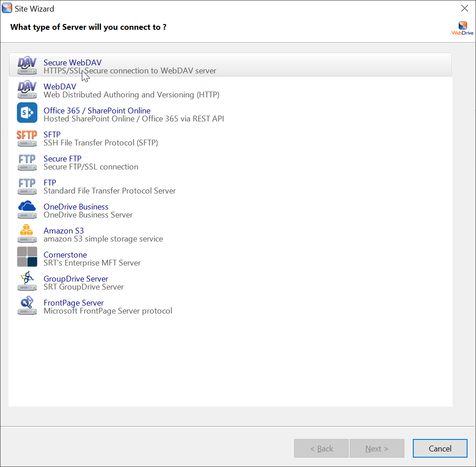Select the FrontPage Server icon
The image size is (476, 467).
coord(27,305)
